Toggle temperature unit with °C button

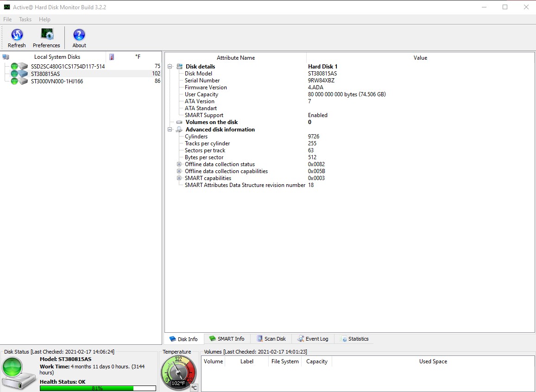pyautogui.click(x=194, y=388)
